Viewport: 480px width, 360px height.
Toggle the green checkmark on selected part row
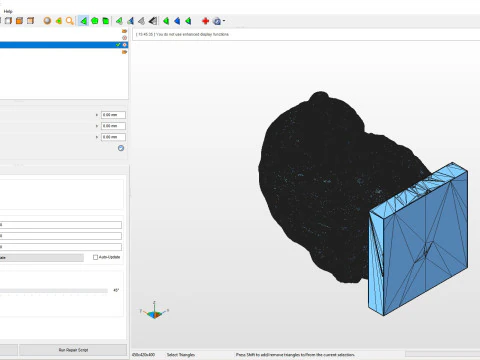pos(118,45)
